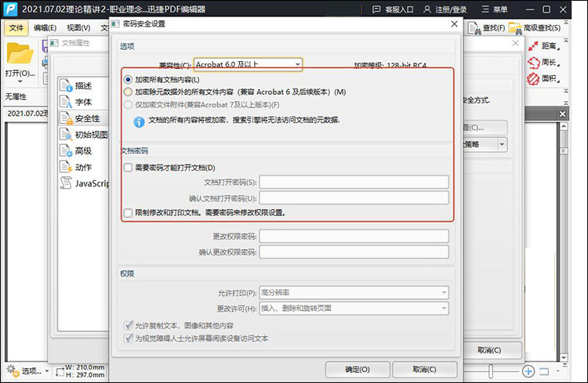Open the 初始视图 initial view page
This screenshot has width=588, height=383.
click(x=83, y=135)
